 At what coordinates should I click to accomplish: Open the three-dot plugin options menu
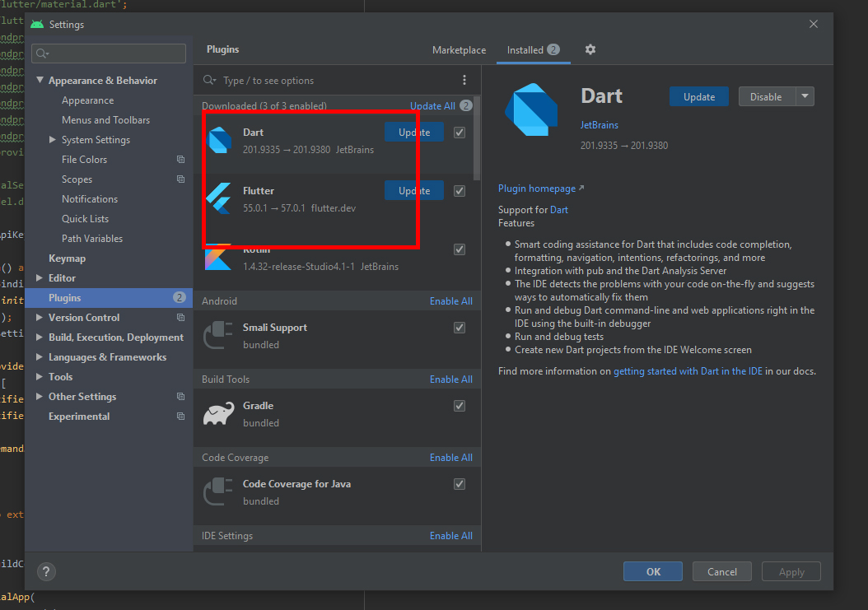click(x=464, y=81)
